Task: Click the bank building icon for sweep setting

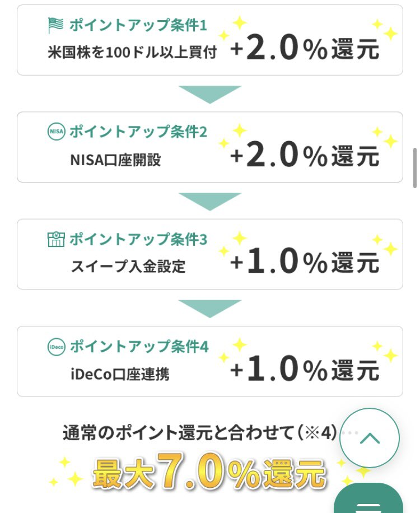Action: (x=56, y=239)
